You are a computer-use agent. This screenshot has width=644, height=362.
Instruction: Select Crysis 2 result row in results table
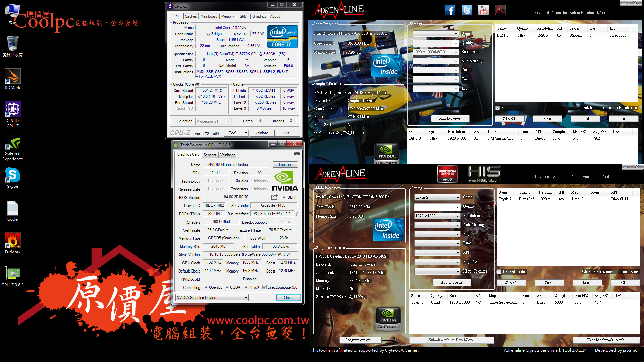pos(524,302)
